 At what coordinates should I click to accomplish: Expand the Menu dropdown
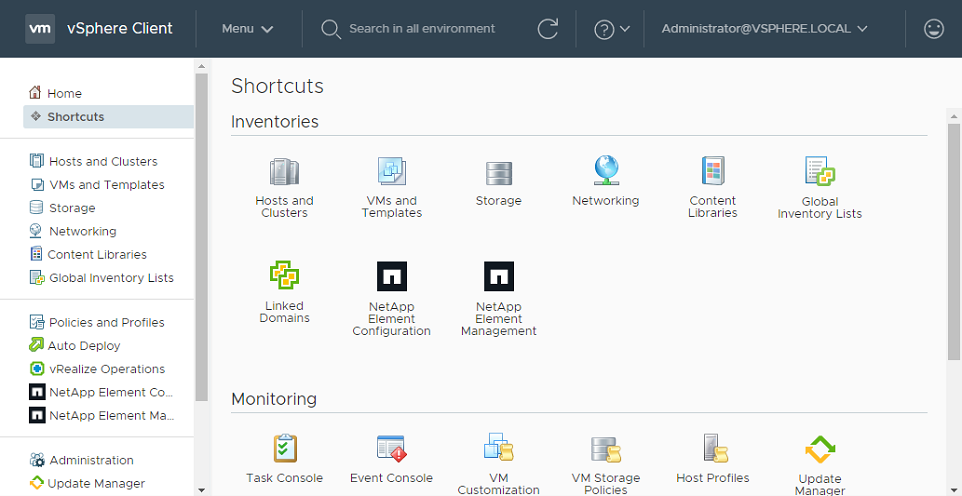[247, 29]
